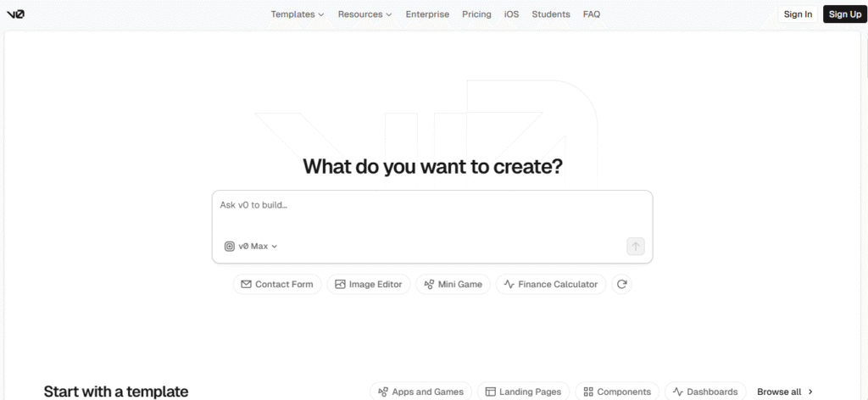Pick the Mini Game suggestion
This screenshot has height=400, width=868.
click(453, 285)
